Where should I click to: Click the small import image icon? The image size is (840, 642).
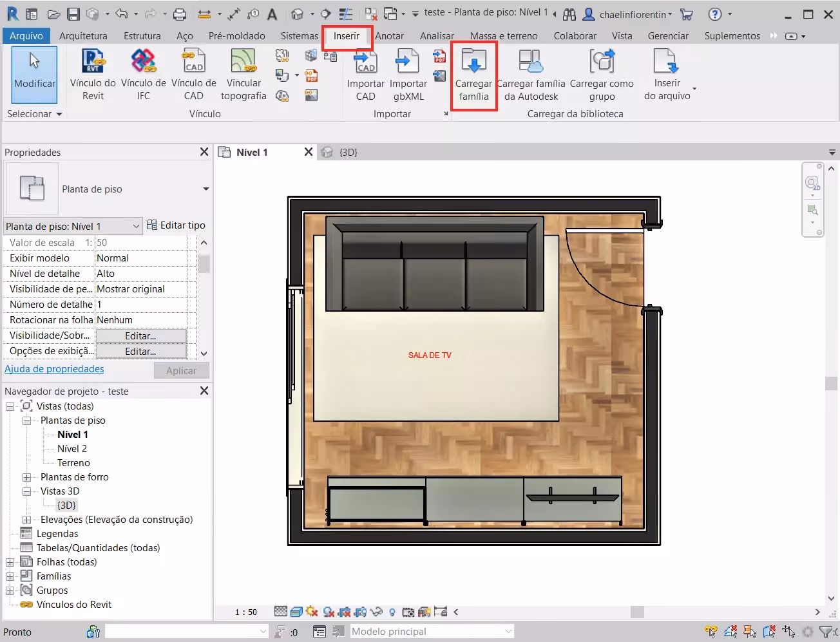pyautogui.click(x=440, y=76)
